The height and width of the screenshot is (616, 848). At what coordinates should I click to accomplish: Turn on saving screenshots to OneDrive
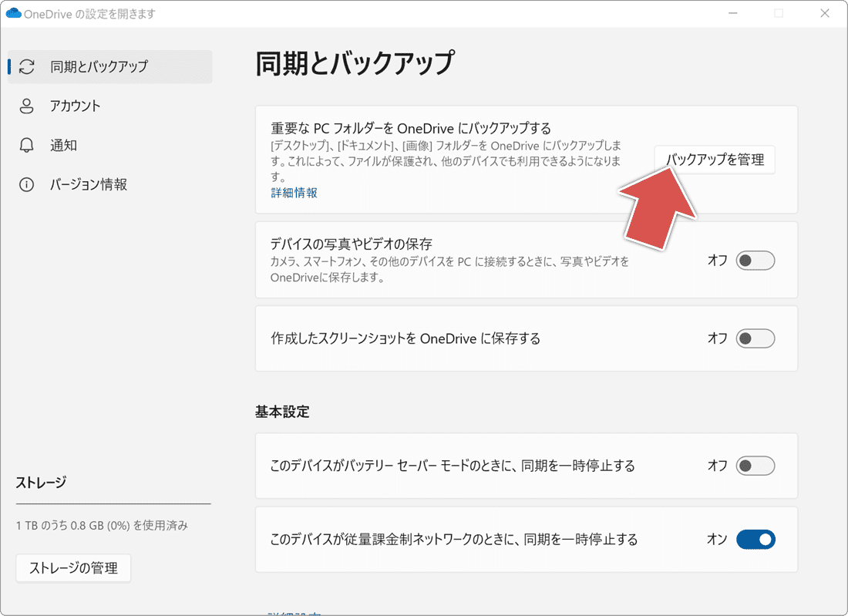coord(755,338)
